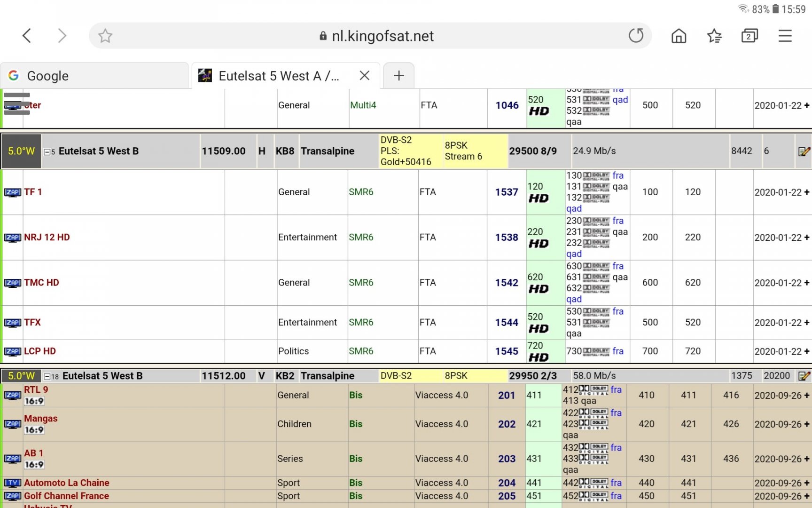Open the edit pencil on the 11509.00 transponder row

(804, 151)
